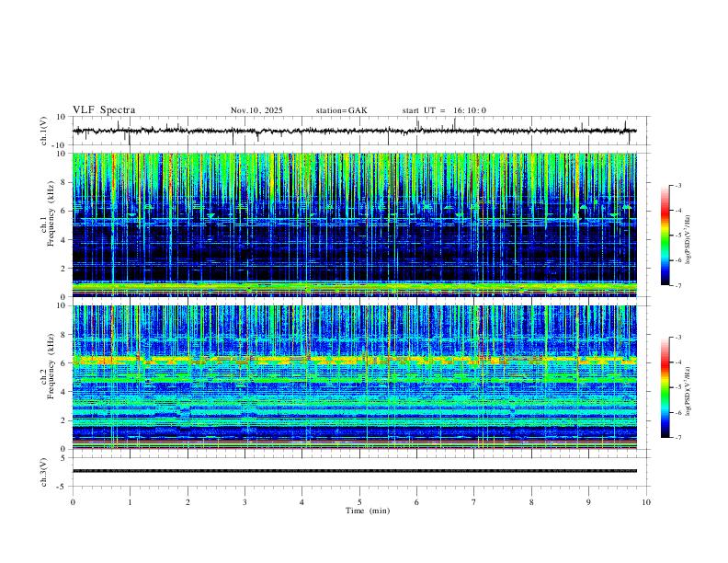Click the ch.2 color scale bar

tap(665, 387)
